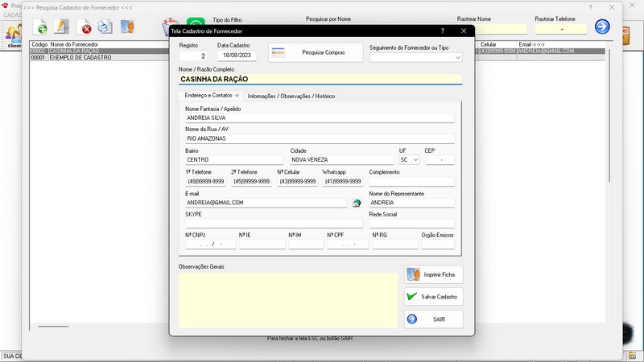644x362 pixels.
Task: Click the email globe icon beside E-mail field
Action: [x=357, y=204]
